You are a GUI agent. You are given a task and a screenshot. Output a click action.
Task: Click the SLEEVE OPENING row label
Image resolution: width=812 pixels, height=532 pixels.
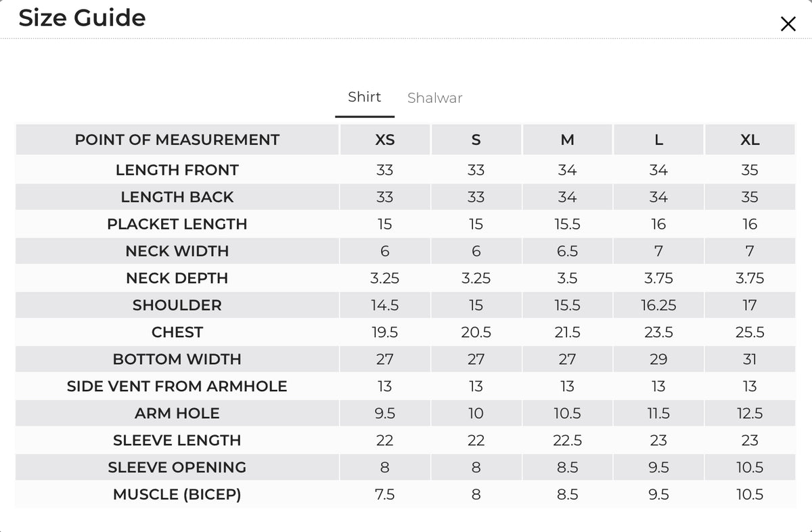point(177,468)
